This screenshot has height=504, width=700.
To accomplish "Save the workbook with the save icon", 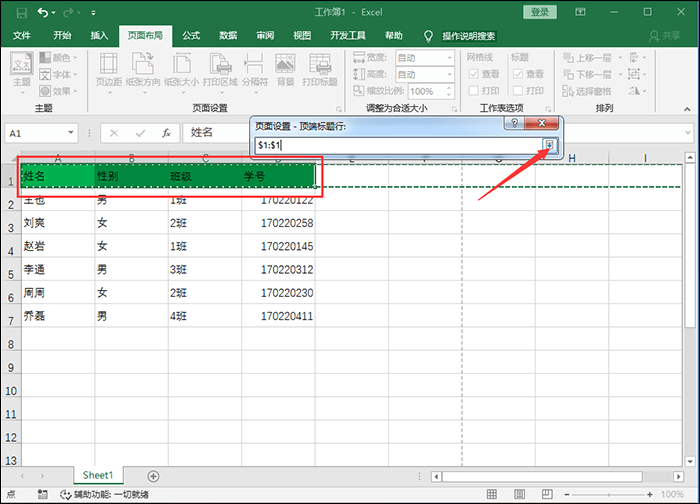I will coord(21,13).
